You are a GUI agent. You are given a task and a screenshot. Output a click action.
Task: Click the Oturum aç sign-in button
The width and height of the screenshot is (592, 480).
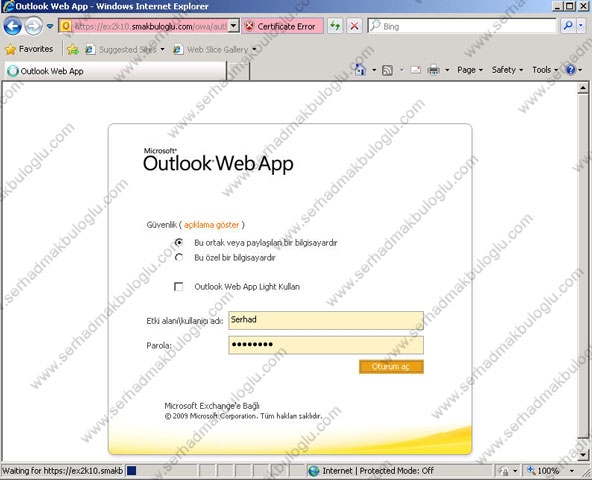pos(391,367)
